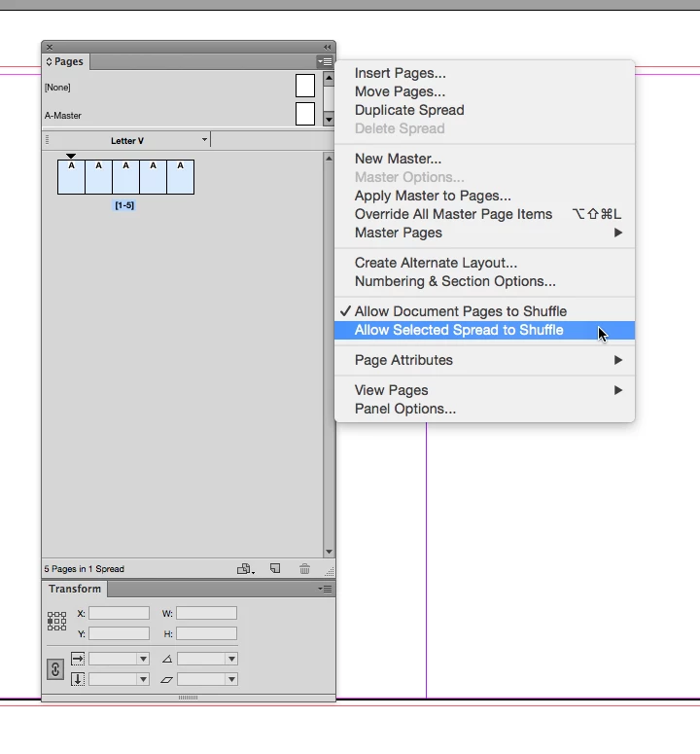Open the Letter V layout dropdown
Image resolution: width=700 pixels, height=754 pixels.
point(204,140)
